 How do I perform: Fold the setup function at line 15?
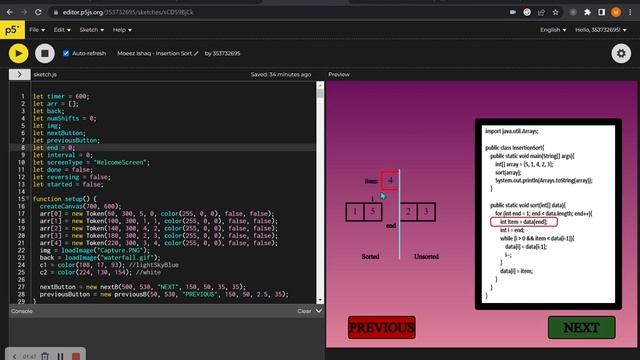[28, 199]
